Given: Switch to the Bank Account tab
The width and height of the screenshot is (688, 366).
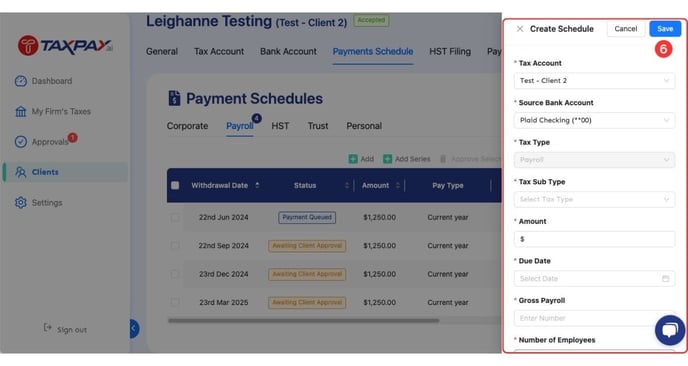Looking at the screenshot, I should [288, 51].
